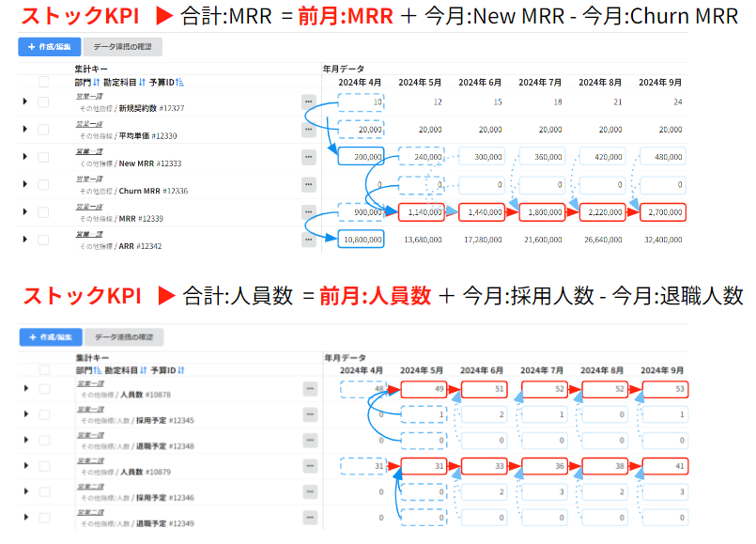Tick the select-all checkbox in the 人員数 table header
Image resolution: width=756 pixels, height=544 pixels.
[x=45, y=370]
